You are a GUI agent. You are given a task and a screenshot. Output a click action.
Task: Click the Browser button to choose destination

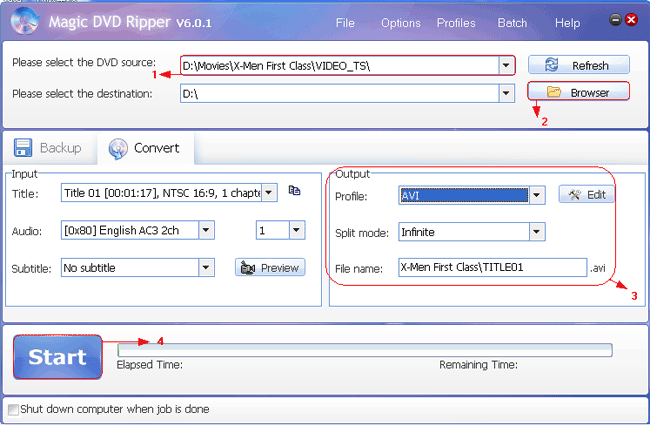tap(579, 92)
